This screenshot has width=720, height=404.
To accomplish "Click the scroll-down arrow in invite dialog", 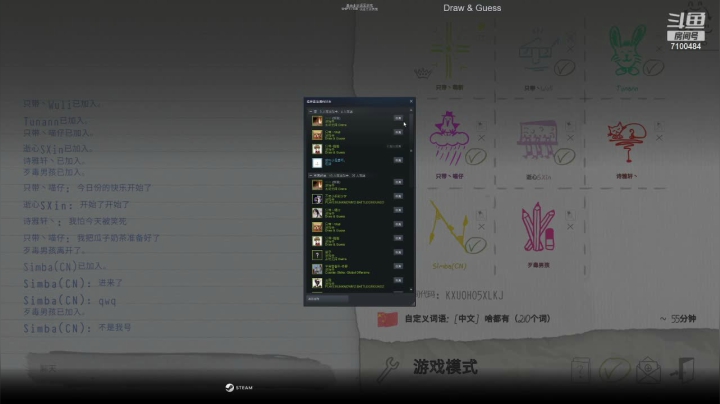I will click(x=411, y=290).
